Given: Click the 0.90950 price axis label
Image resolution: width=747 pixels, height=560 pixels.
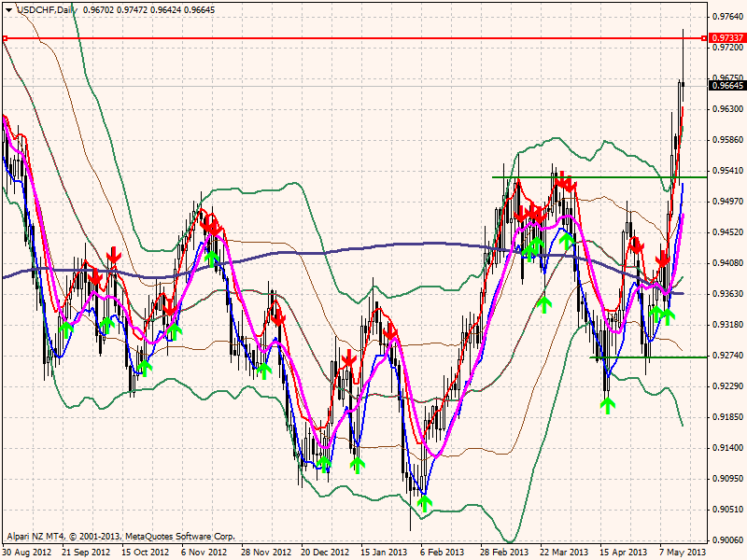Looking at the screenshot, I should pyautogui.click(x=727, y=479).
